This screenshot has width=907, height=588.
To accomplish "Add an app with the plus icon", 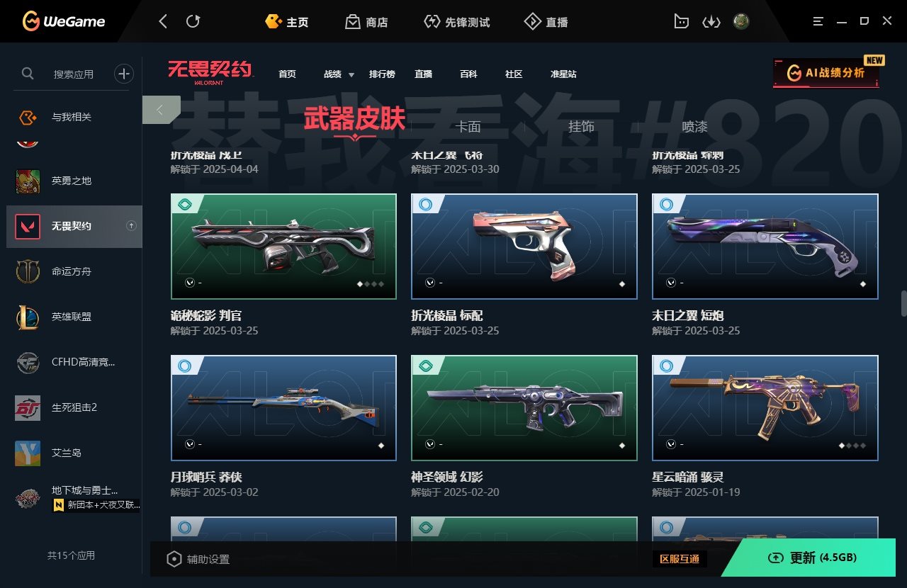I will point(124,73).
